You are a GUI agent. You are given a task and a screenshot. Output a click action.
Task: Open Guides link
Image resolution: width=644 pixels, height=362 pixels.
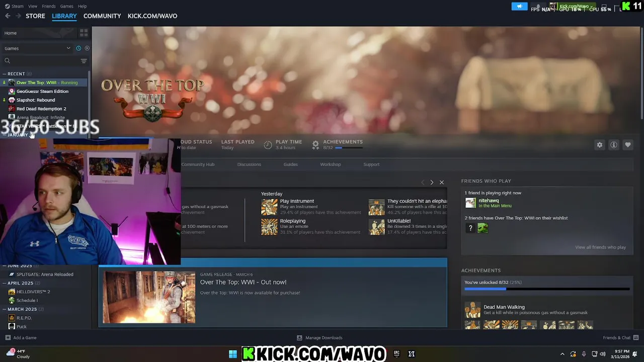pyautogui.click(x=290, y=164)
